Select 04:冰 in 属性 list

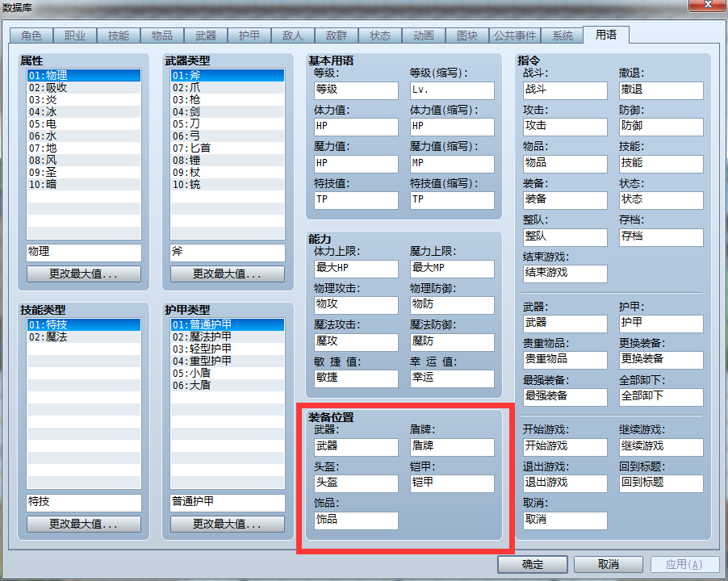84,112
